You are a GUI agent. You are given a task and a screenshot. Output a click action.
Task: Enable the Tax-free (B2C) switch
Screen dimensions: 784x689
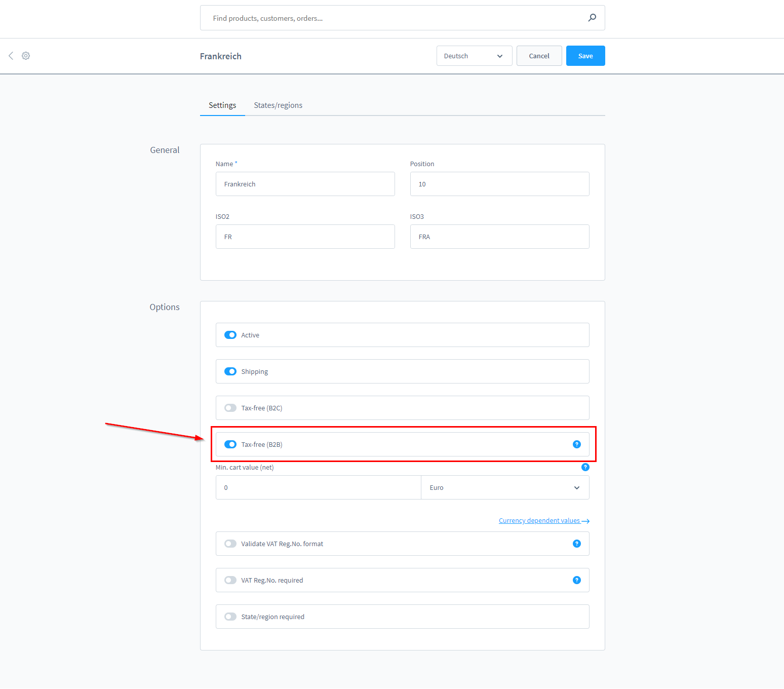click(x=230, y=408)
